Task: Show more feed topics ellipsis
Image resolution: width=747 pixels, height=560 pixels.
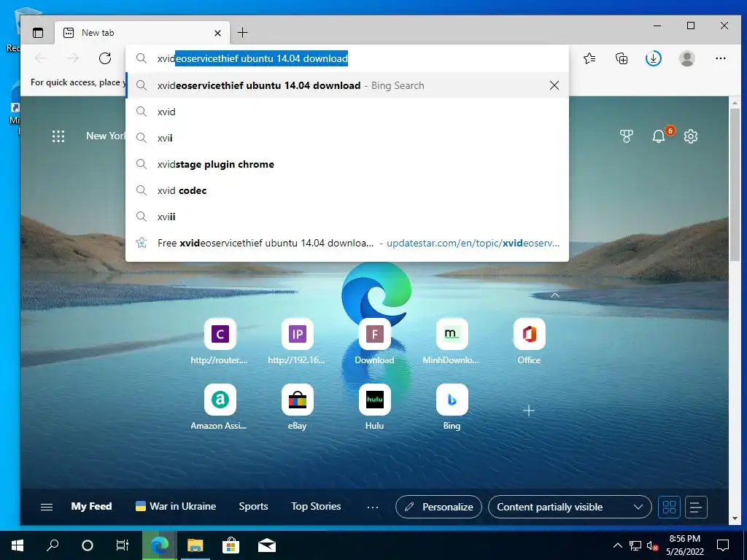Action: coord(373,507)
